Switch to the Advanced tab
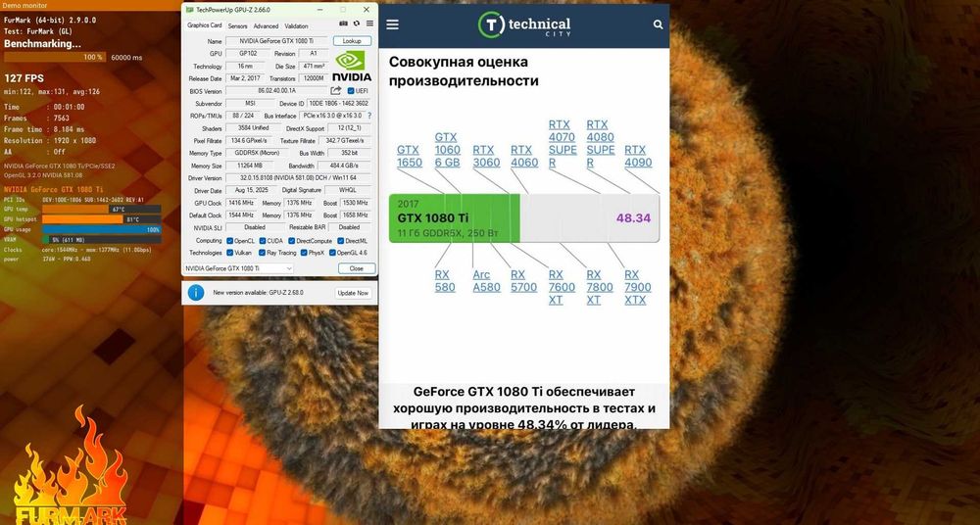This screenshot has width=980, height=525. pos(266,26)
